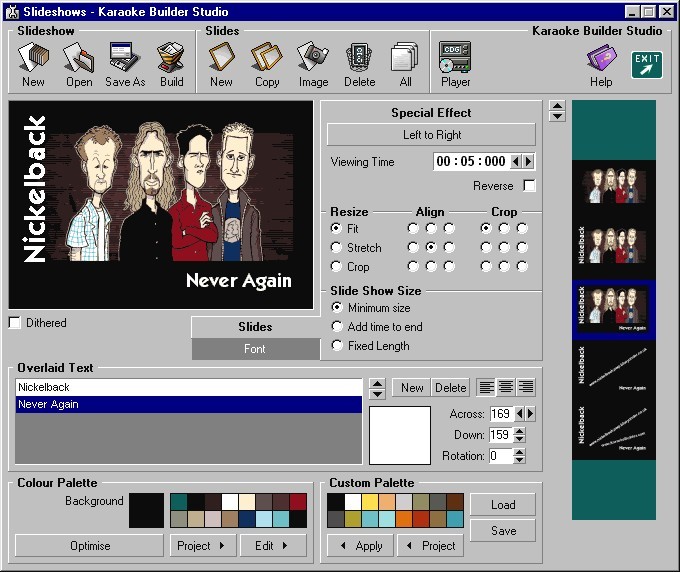Open the Help book icon
Viewport: 680px width, 572px height.
tap(601, 63)
